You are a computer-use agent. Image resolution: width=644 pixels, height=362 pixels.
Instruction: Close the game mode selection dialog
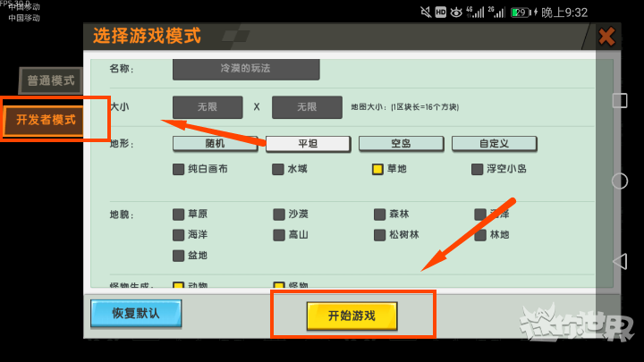tap(606, 37)
